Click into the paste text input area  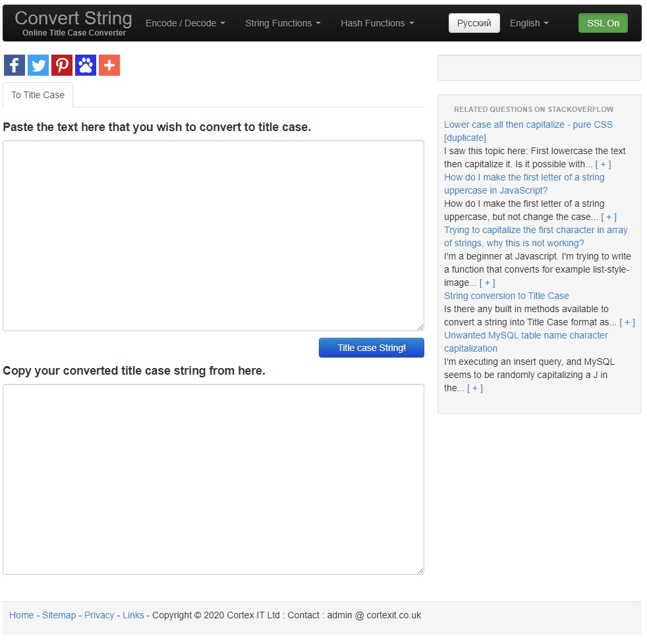coord(213,235)
